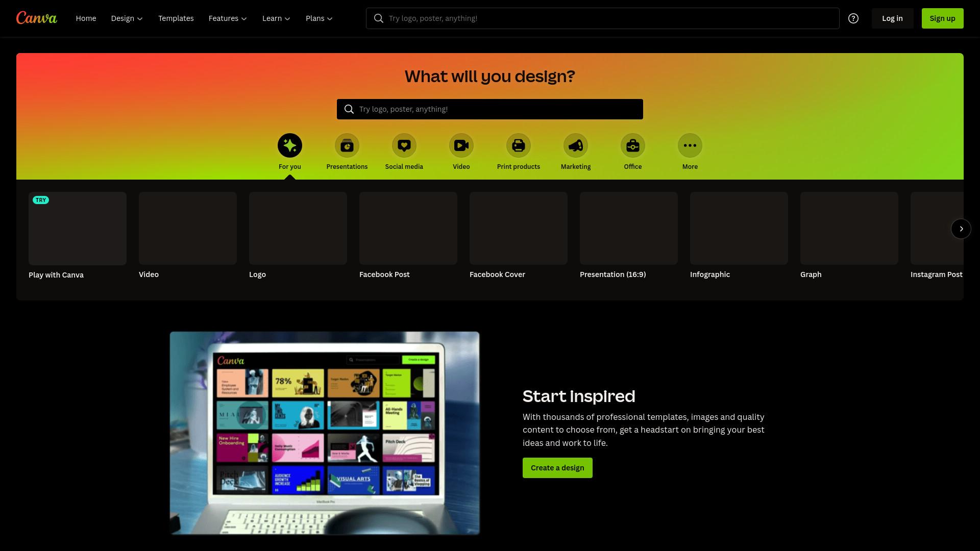Image resolution: width=980 pixels, height=551 pixels.
Task: Focus the 'What will you design?' search field
Action: tap(490, 109)
